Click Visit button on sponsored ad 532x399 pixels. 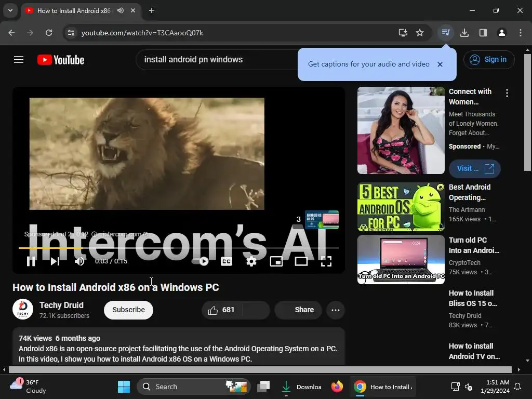[475, 169]
